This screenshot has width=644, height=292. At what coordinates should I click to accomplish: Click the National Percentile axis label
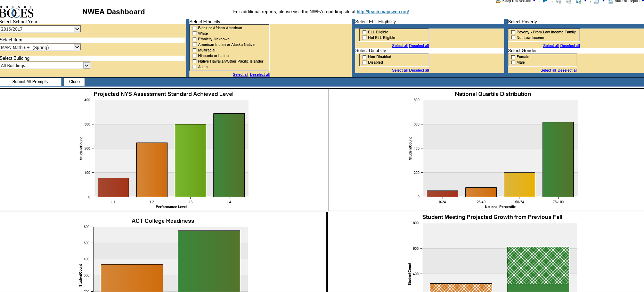[x=500, y=207]
